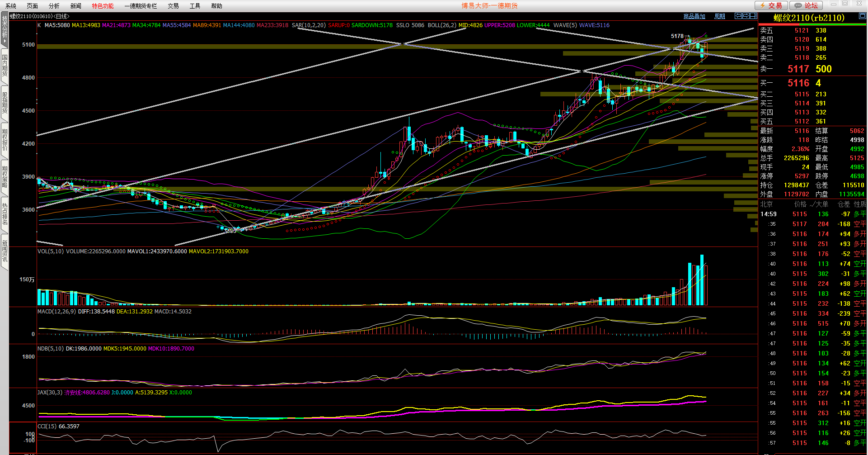Image resolution: width=868 pixels, height=455 pixels.
Task: Click the MACD indicator label
Action: 56,312
